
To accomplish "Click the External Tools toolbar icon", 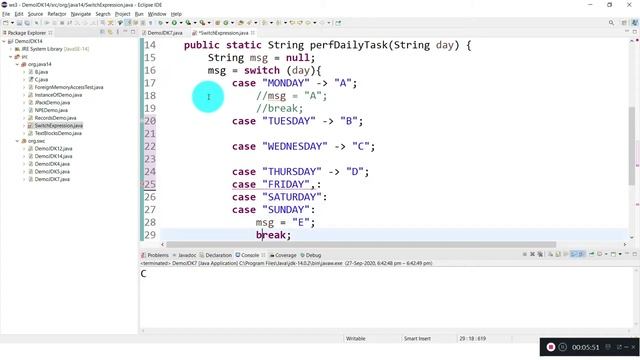I will click(x=202, y=23).
